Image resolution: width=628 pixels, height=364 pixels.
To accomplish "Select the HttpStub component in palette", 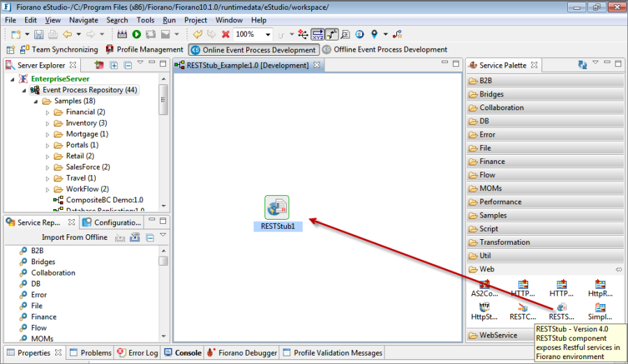I will (484, 312).
